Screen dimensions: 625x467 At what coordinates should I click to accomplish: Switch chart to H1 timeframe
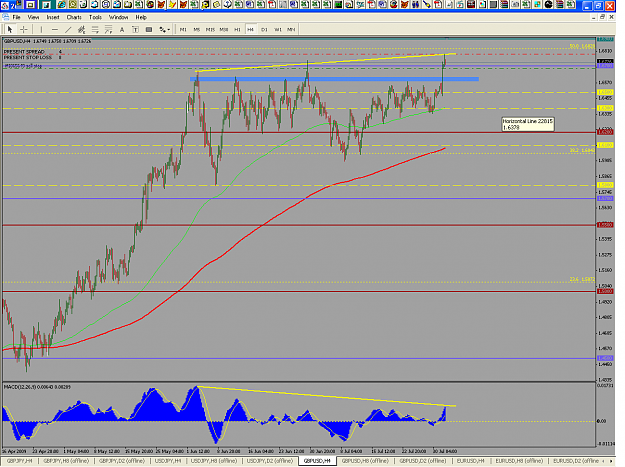click(x=237, y=29)
